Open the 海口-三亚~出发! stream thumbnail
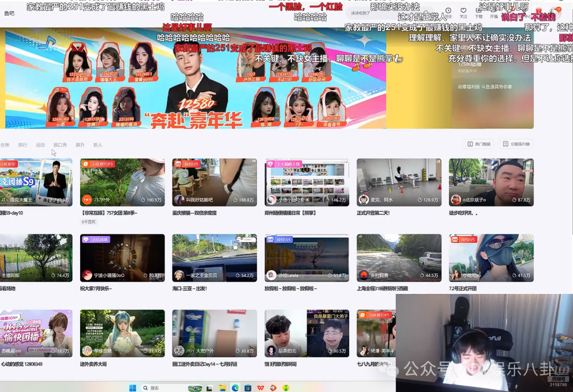573x392 pixels. pyautogui.click(x=214, y=258)
